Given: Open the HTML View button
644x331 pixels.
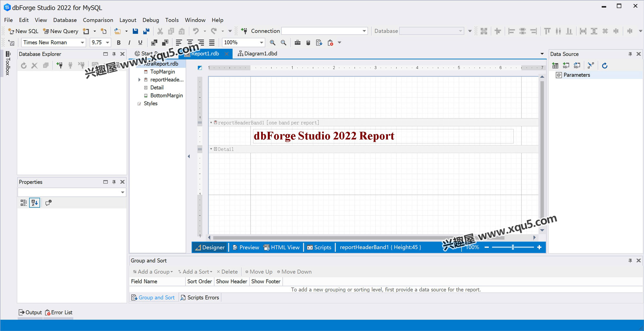Looking at the screenshot, I should click(x=282, y=247).
